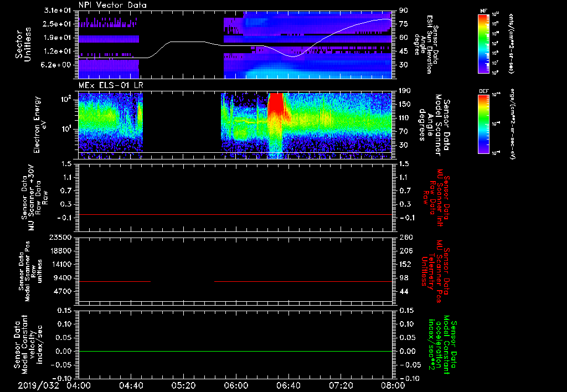
Task: Select the 'Sector Unitless' axis title
Action: 23,44
